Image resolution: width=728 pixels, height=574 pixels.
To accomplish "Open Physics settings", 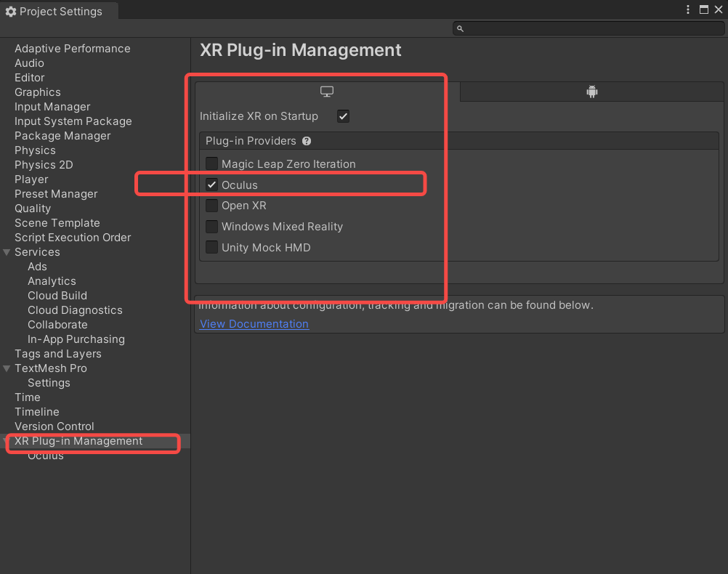I will pos(36,150).
